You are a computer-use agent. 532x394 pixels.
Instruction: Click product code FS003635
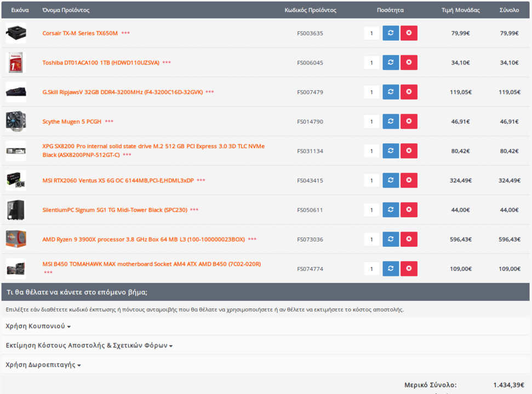[310, 33]
